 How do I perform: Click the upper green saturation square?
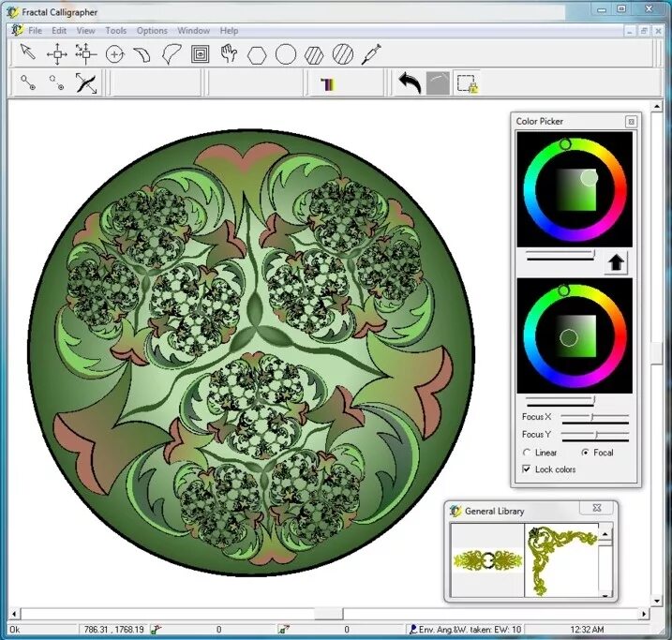(576, 190)
